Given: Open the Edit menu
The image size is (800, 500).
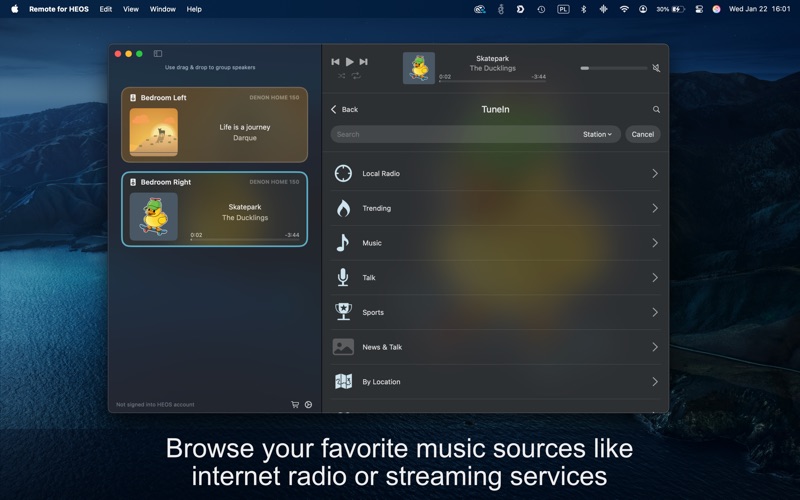Looking at the screenshot, I should [x=106, y=9].
